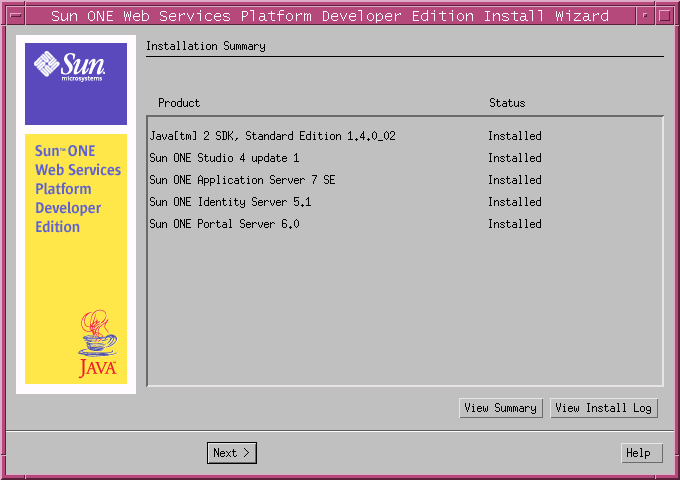Click the Next button

coord(232,453)
